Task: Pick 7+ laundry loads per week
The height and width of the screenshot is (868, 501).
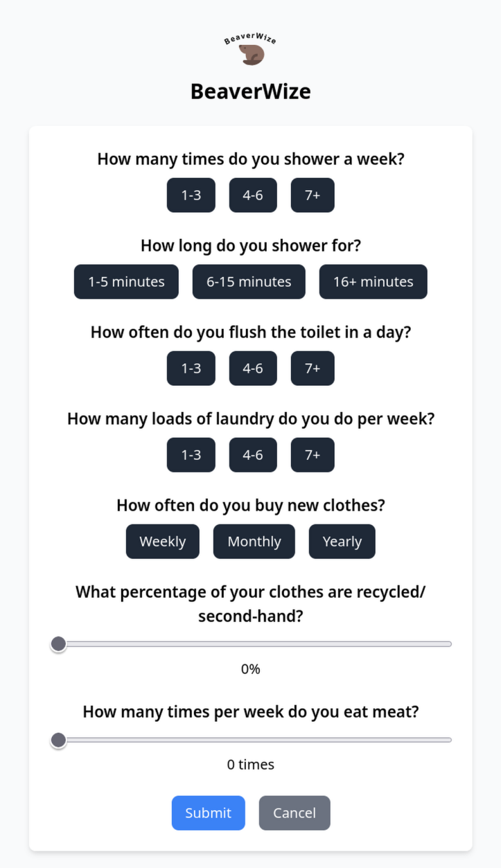Action: 313,455
